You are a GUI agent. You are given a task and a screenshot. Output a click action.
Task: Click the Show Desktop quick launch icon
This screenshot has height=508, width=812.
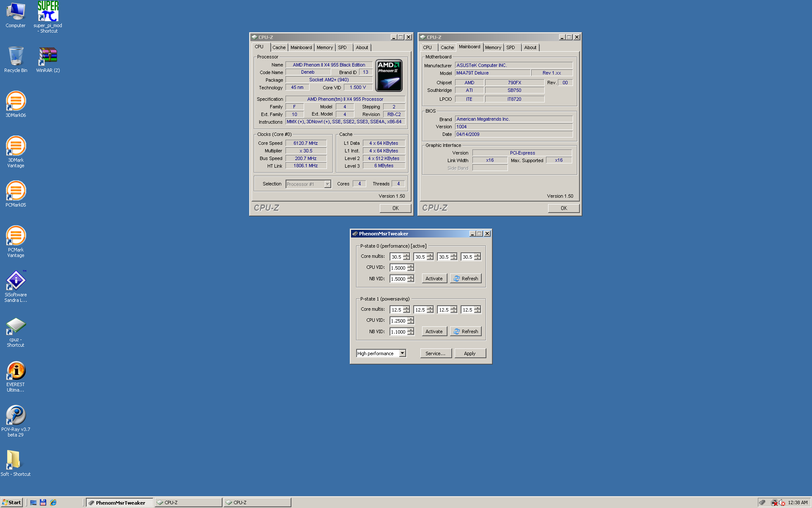click(x=33, y=502)
